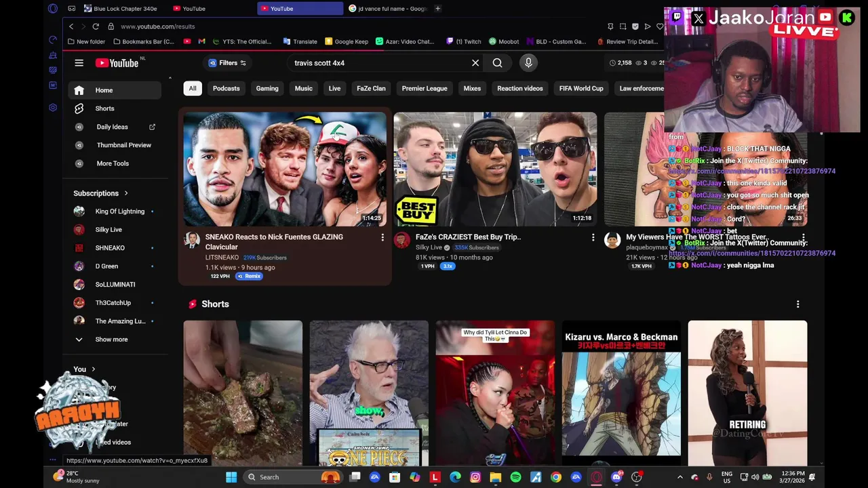Play SNEAKO Reacts to Nick Fuentes thumbnail

(x=285, y=169)
